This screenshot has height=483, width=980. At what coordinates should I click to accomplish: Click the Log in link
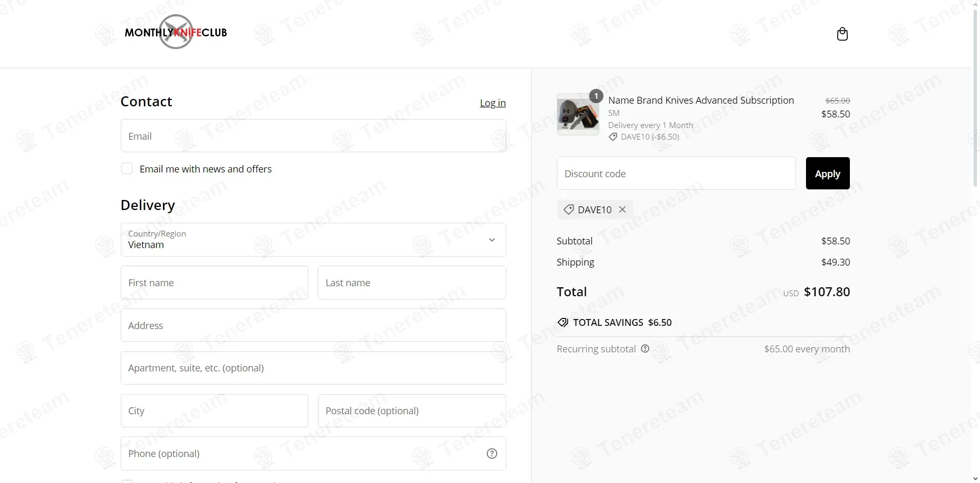click(492, 103)
